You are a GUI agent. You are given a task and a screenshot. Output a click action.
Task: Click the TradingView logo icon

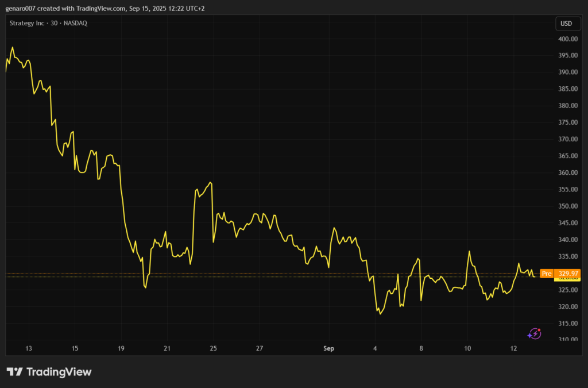pyautogui.click(x=14, y=372)
